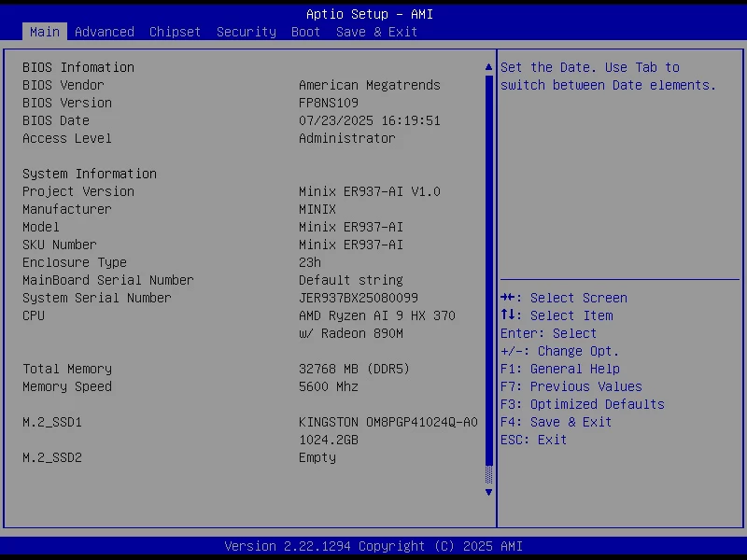Select the Enclosure Type label

click(75, 262)
